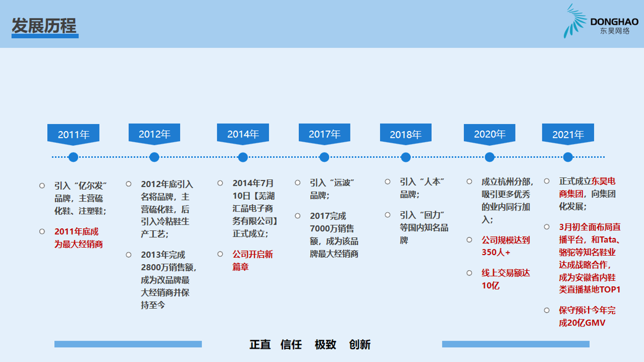Select the 2011年 year label
This screenshot has height=362, width=644.
point(74,134)
